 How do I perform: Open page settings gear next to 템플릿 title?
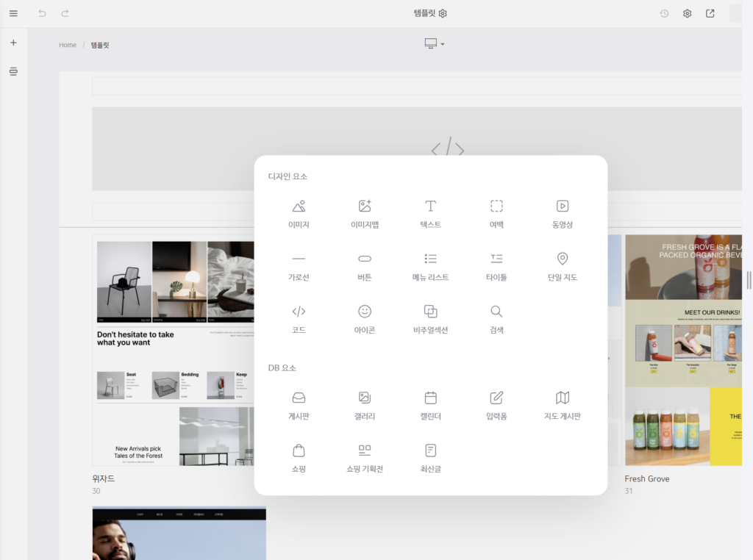[443, 13]
